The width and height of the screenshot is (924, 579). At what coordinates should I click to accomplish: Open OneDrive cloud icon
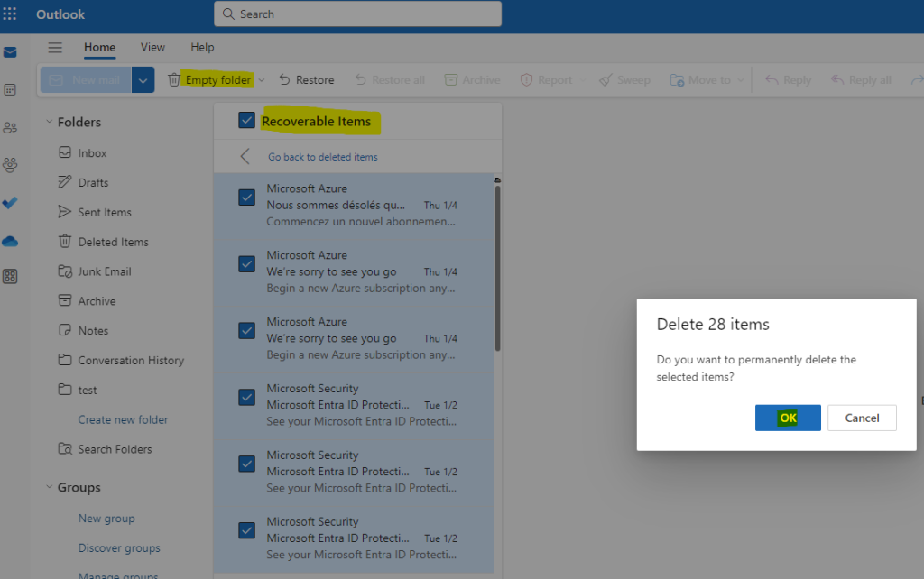(10, 241)
